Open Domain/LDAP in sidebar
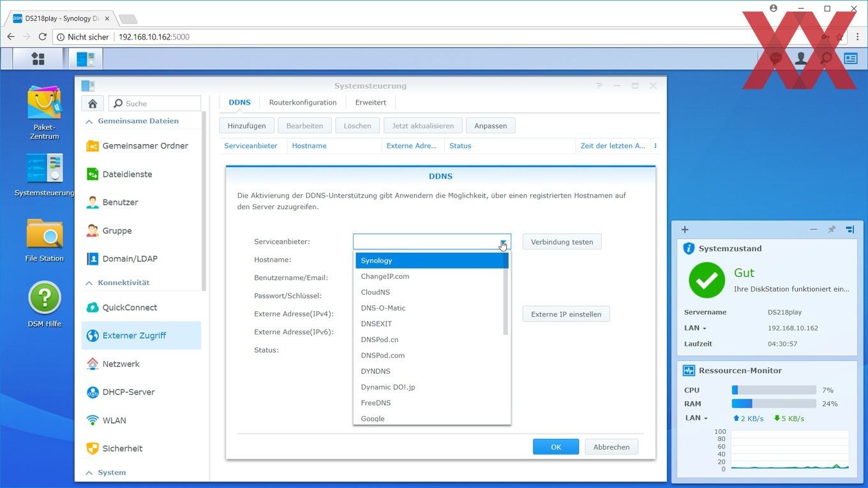Image resolution: width=868 pixels, height=488 pixels. pyautogui.click(x=141, y=258)
